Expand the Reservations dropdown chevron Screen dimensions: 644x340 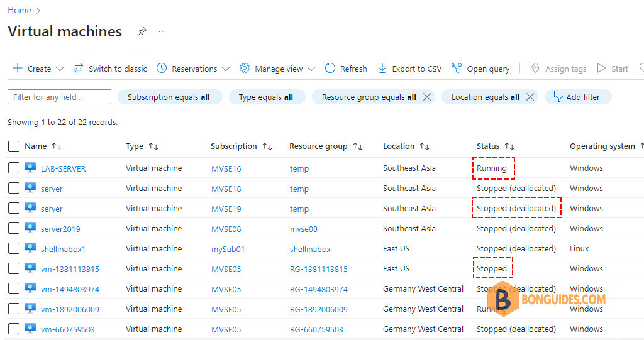[x=226, y=69]
